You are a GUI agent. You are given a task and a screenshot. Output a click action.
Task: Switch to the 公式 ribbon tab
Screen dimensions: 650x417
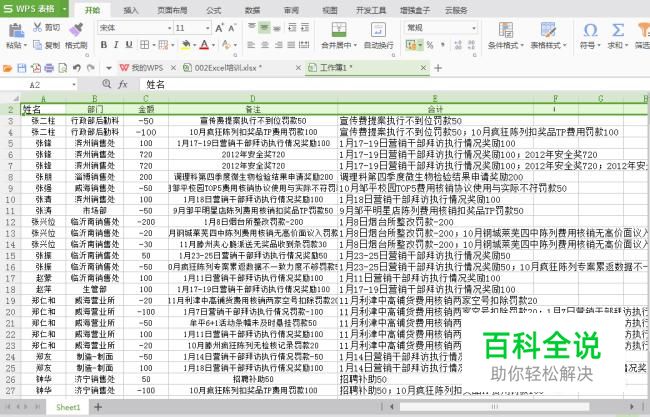[213, 10]
